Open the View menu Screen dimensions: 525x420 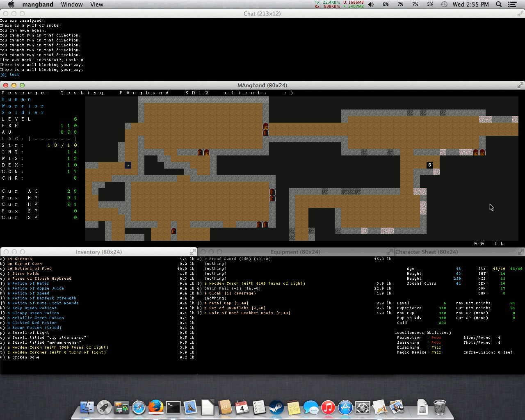[97, 4]
